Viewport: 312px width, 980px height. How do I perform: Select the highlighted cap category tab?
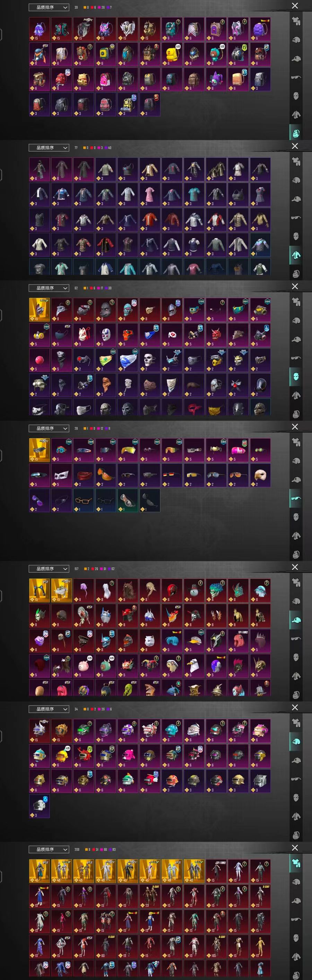coord(296,619)
